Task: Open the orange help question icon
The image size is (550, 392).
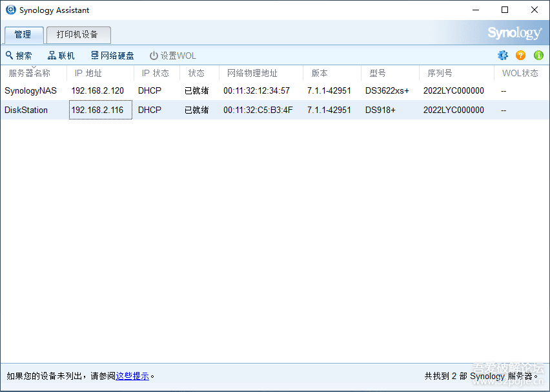Action: [x=520, y=55]
